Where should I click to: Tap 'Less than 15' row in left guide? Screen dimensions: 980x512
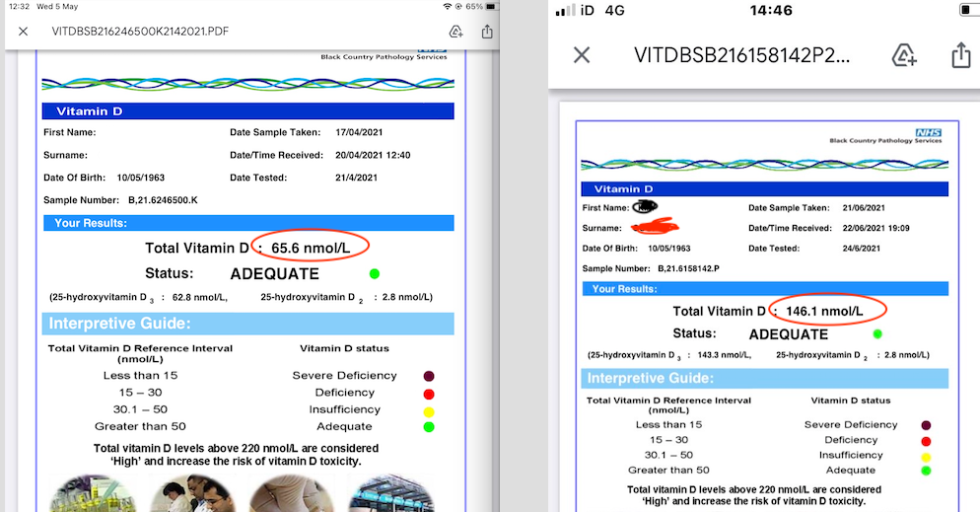[141, 376]
